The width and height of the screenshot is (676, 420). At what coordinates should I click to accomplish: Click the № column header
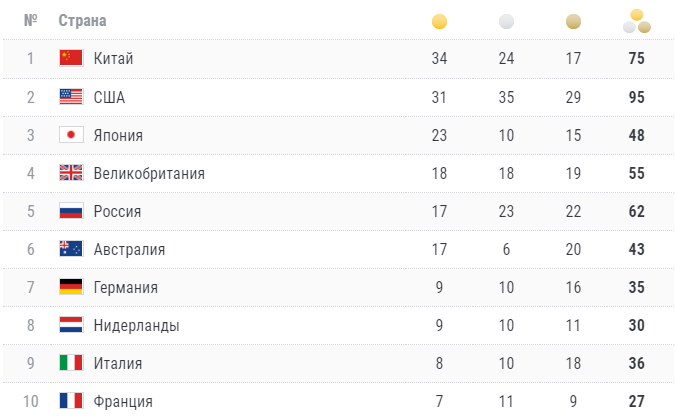click(31, 20)
